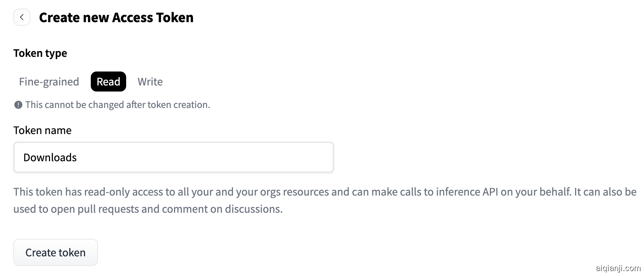
Task: Select the Fine-grained token type
Action: (49, 82)
